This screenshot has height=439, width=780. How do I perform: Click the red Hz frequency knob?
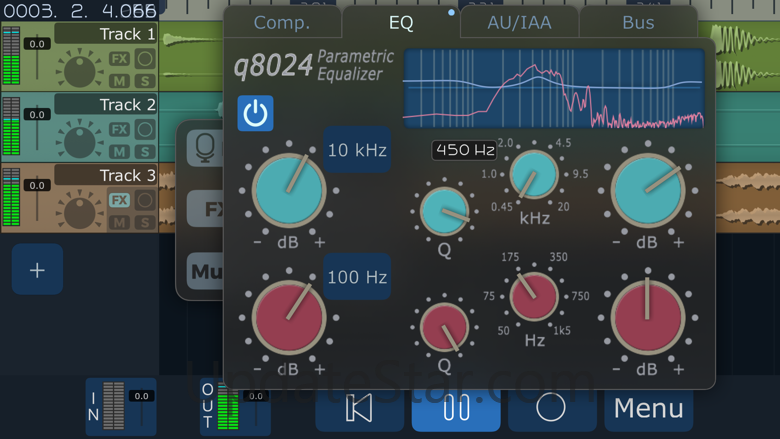click(x=534, y=296)
